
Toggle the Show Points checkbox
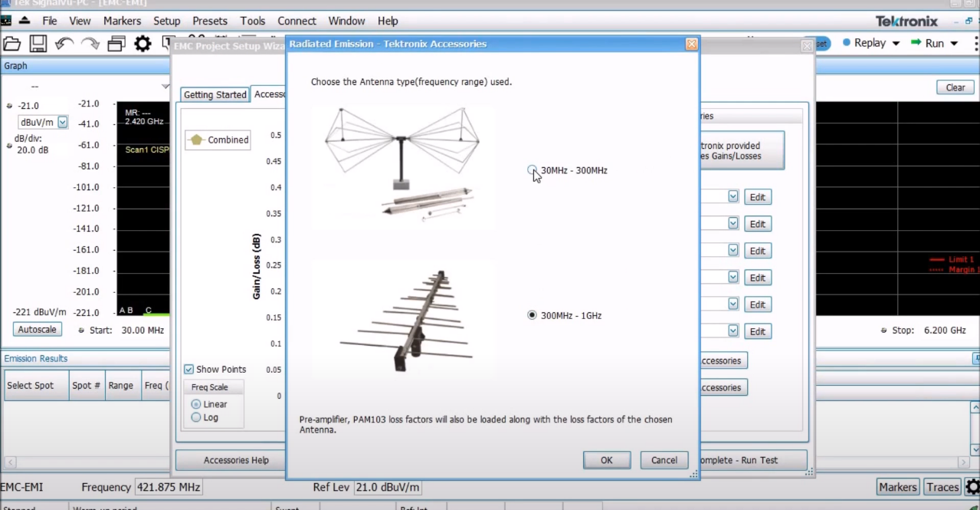click(188, 369)
